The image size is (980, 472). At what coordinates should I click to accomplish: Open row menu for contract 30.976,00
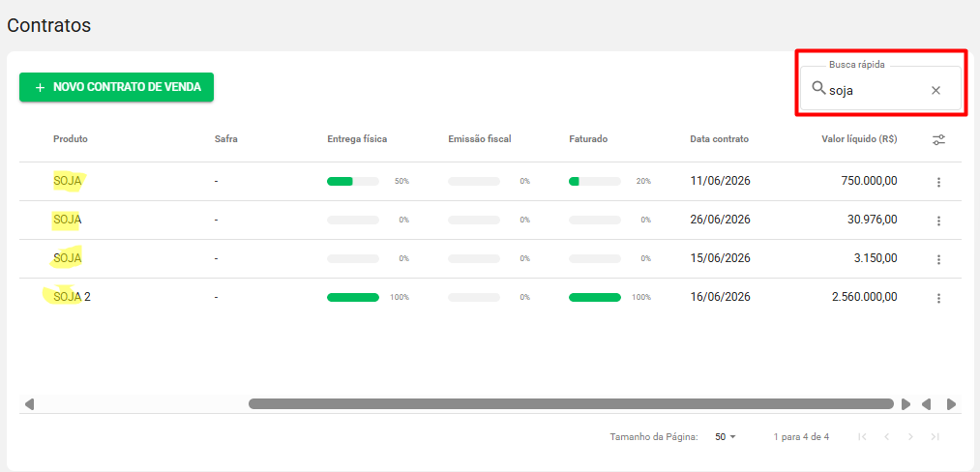938,221
